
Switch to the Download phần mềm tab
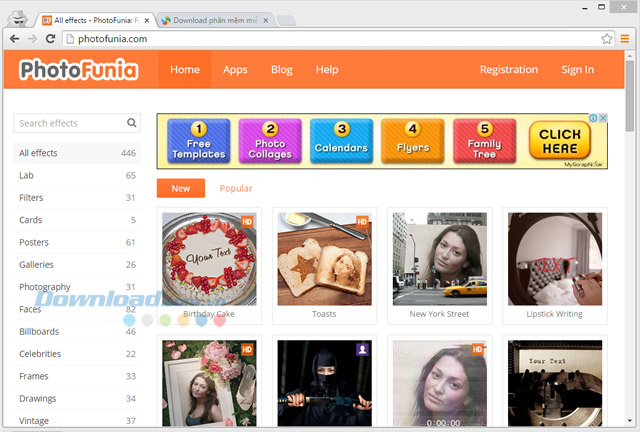[216, 20]
